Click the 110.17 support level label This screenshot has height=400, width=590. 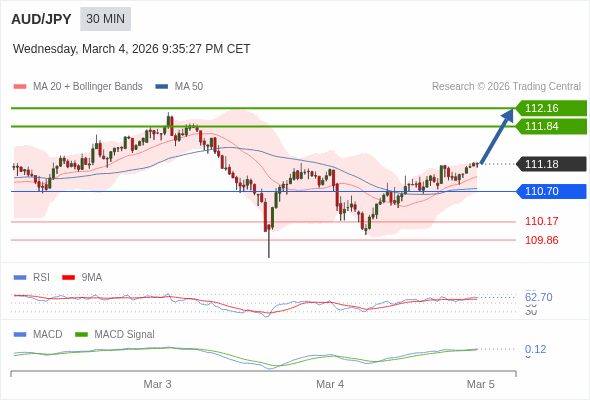pyautogui.click(x=541, y=221)
